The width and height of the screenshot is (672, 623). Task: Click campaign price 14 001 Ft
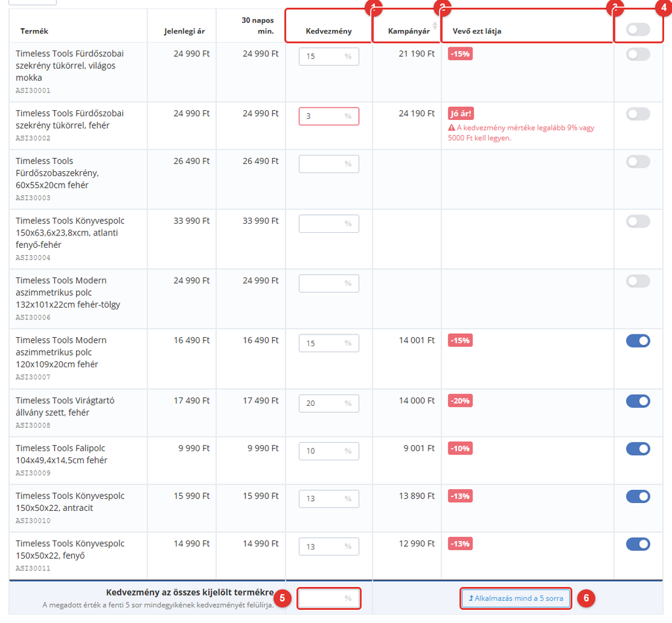(417, 340)
